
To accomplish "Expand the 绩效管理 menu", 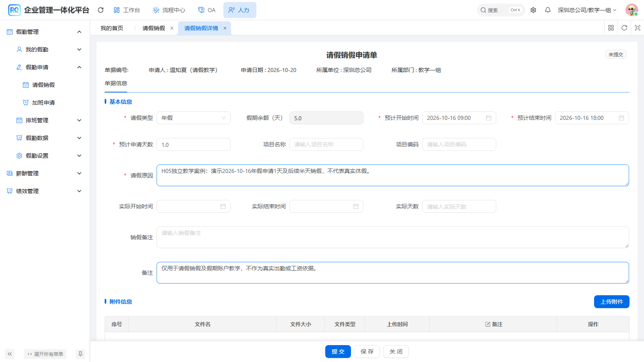I will point(45,191).
